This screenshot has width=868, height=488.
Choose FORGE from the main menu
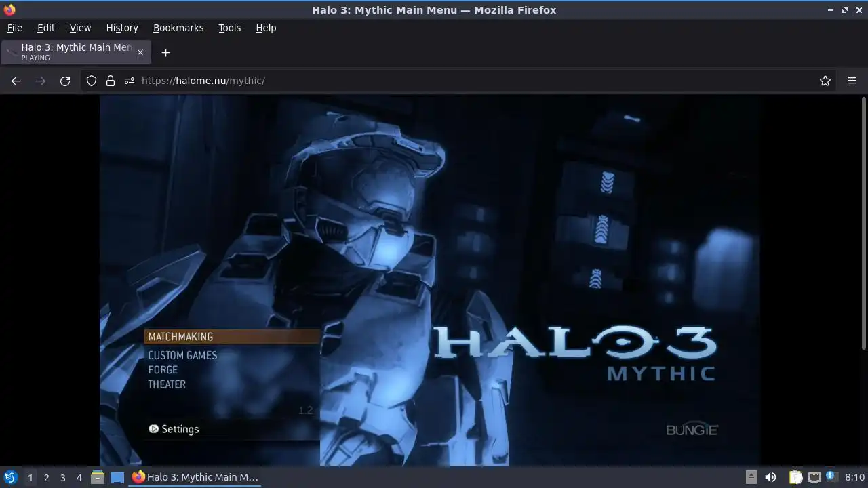(x=163, y=370)
